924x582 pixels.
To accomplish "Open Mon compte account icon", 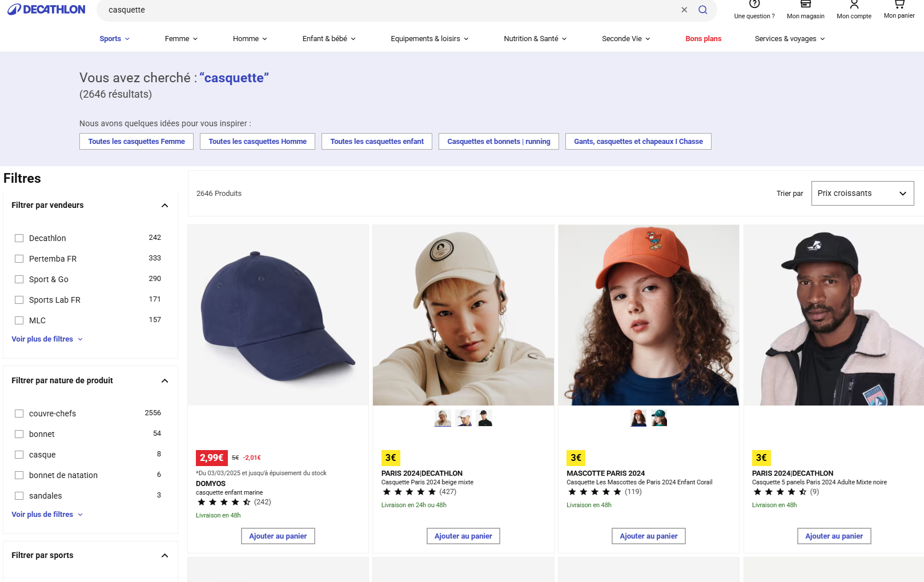I will 854,4.
